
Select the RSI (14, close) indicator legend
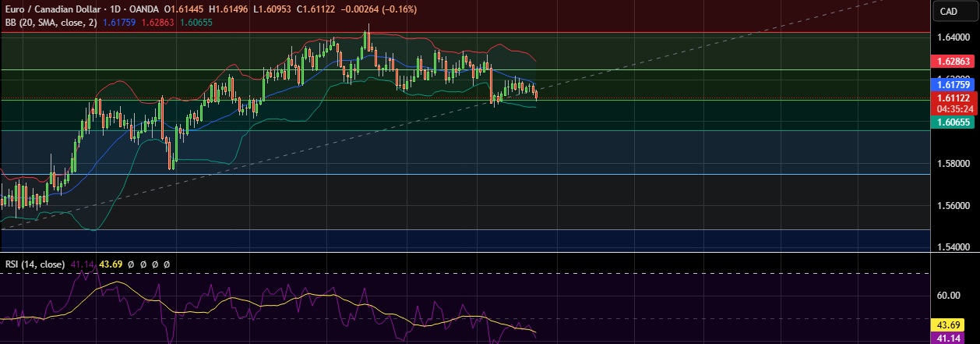point(33,264)
